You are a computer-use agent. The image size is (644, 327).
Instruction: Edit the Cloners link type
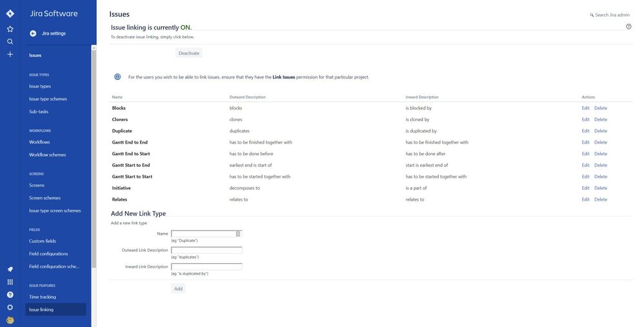pos(586,120)
